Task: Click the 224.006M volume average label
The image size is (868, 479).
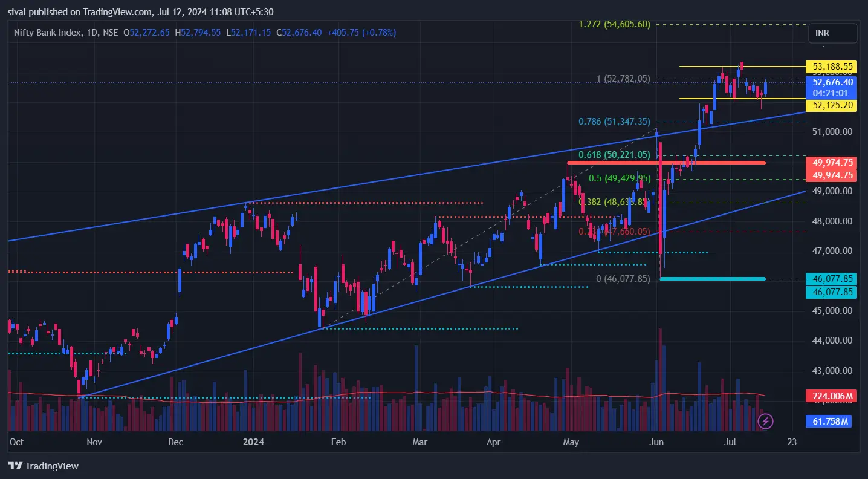Action: 832,396
